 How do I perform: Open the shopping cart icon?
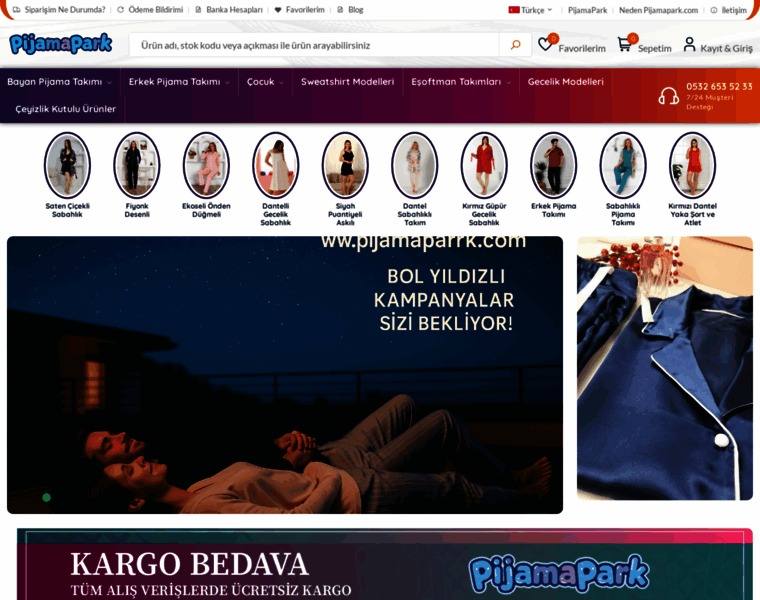click(x=624, y=45)
